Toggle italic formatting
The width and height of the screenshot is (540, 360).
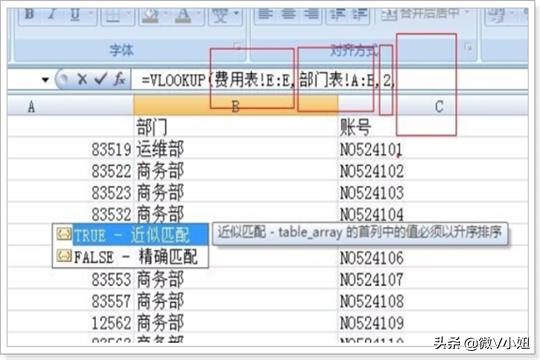pos(52,14)
